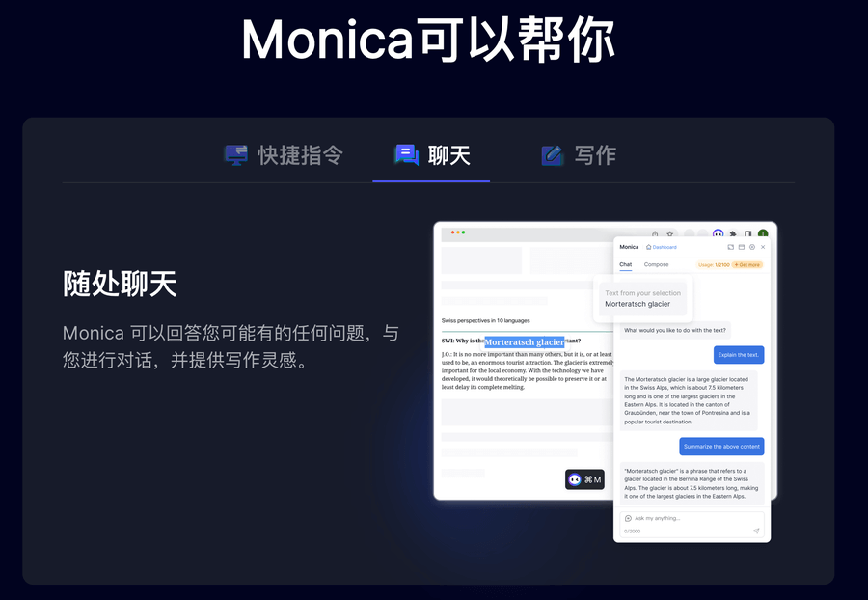This screenshot has width=868, height=600.
Task: Switch to the Compose tab in panel
Action: click(656, 264)
